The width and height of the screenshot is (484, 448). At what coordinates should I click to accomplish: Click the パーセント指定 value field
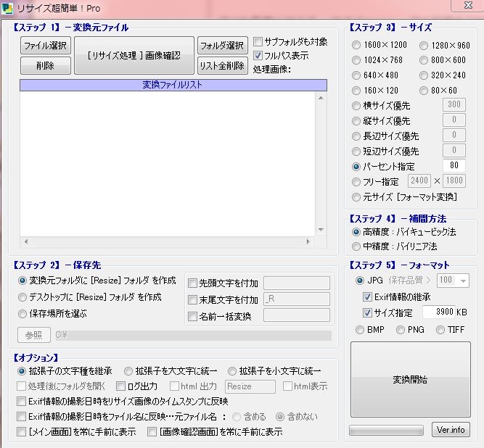(454, 166)
